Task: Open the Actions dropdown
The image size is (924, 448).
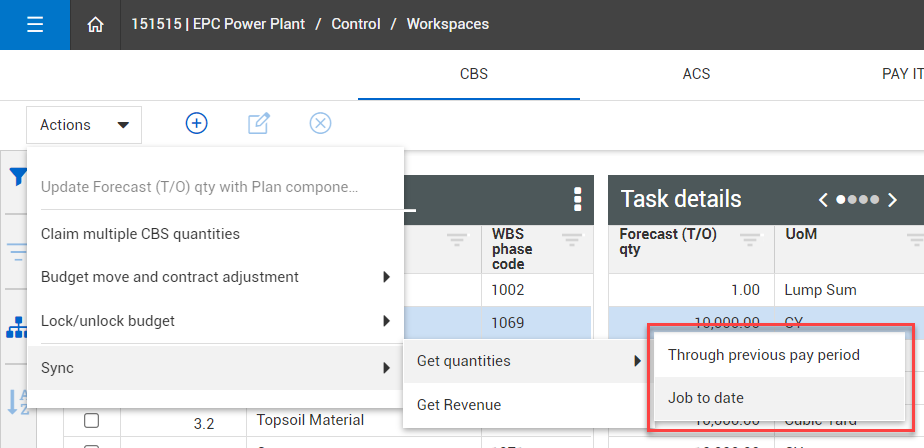Action: (84, 125)
